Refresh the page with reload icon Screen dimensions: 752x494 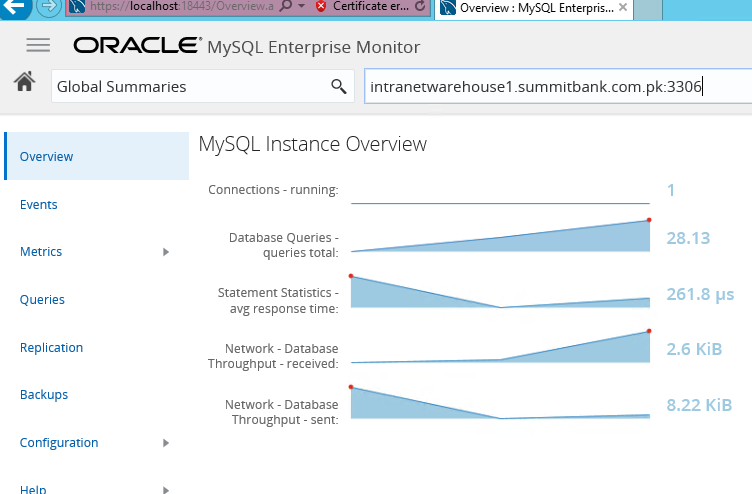[x=420, y=6]
